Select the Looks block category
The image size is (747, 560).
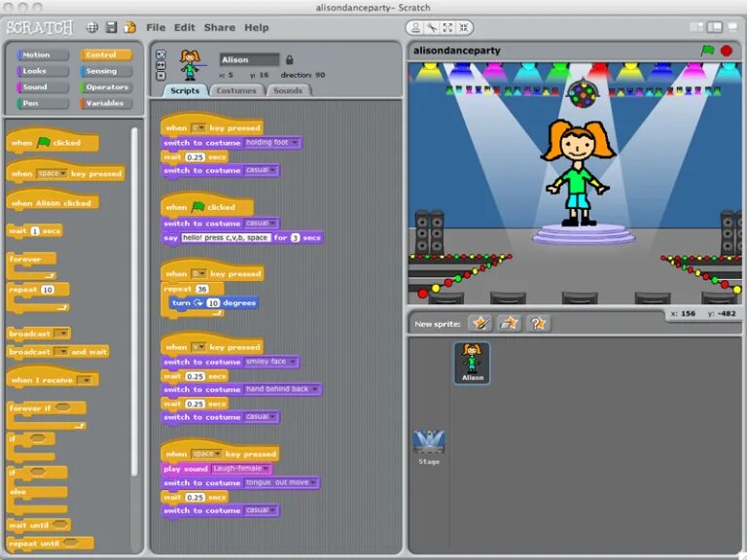click(42, 71)
